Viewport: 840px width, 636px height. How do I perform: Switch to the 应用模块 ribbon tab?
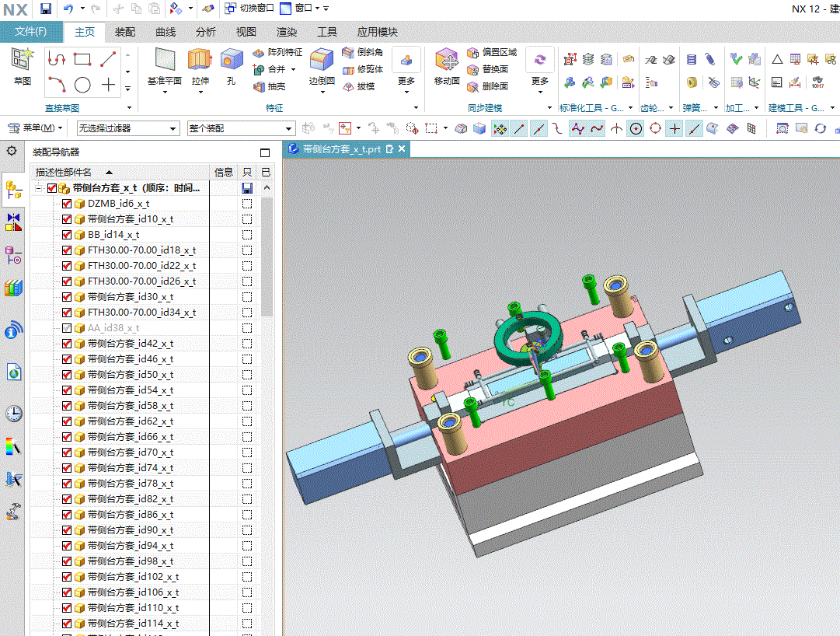[377, 32]
